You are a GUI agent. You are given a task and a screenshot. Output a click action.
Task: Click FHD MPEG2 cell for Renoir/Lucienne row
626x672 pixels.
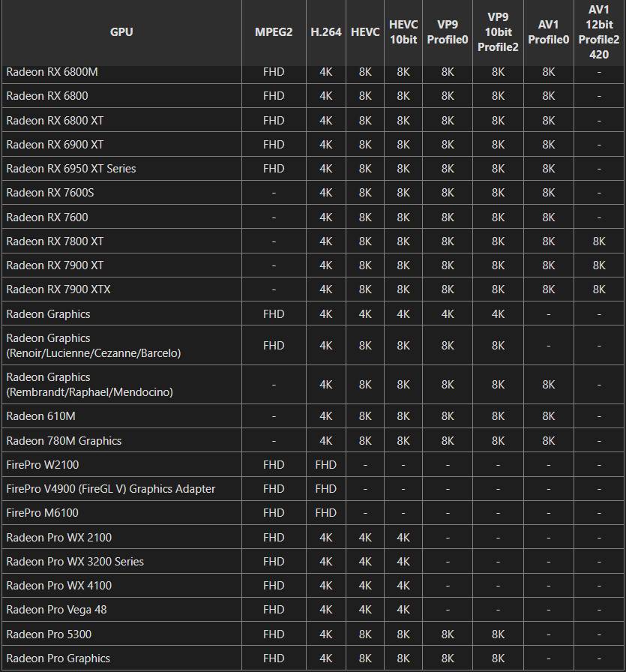274,346
